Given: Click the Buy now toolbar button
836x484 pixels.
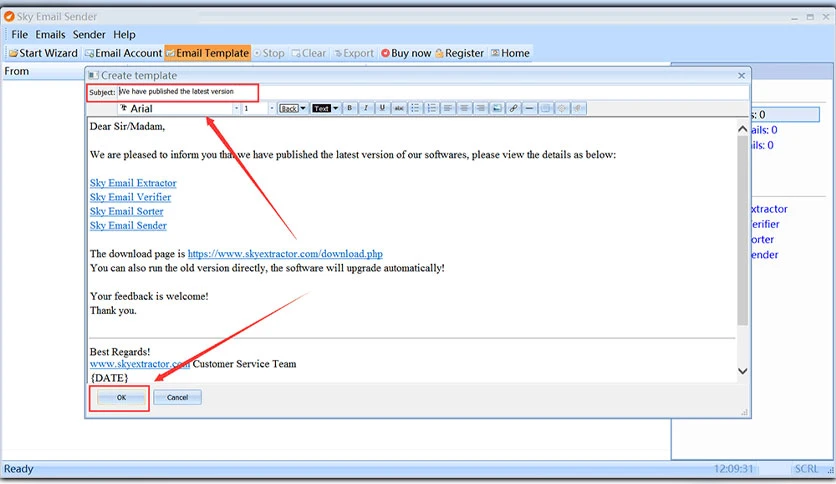Looking at the screenshot, I should pyautogui.click(x=406, y=53).
